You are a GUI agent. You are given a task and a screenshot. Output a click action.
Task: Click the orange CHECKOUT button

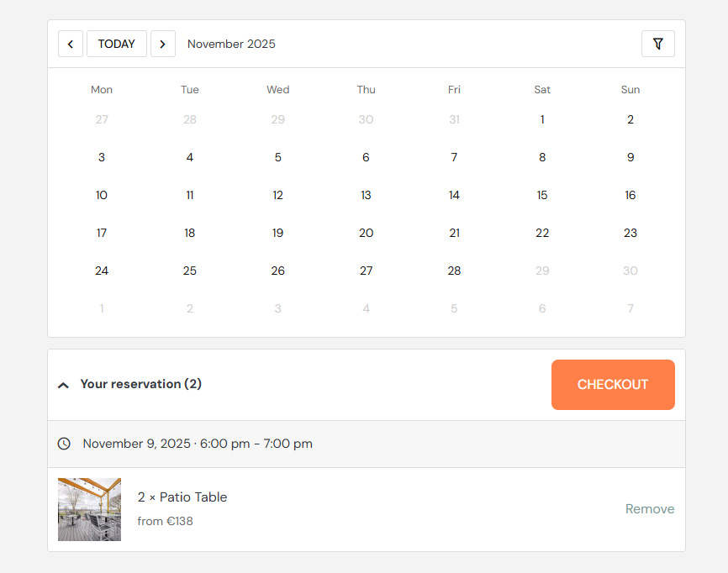[613, 384]
